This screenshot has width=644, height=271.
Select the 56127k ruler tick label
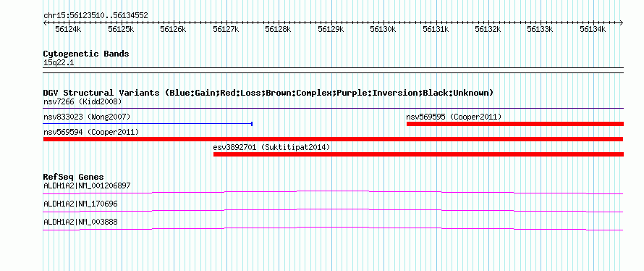click(226, 30)
